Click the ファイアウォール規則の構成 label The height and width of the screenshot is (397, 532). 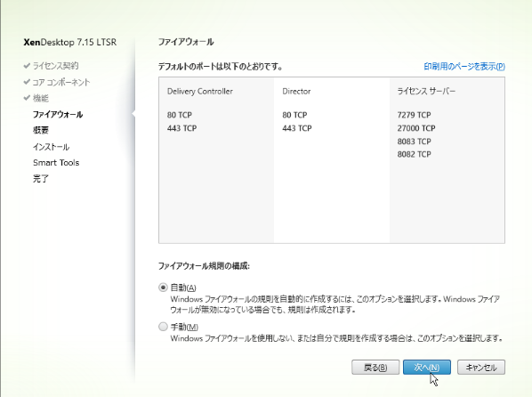tap(204, 266)
